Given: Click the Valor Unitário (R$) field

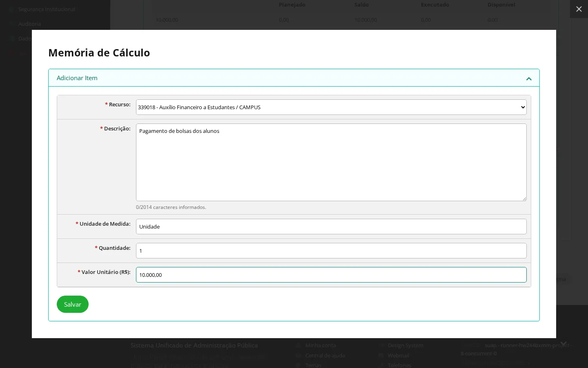Looking at the screenshot, I should click(x=331, y=275).
